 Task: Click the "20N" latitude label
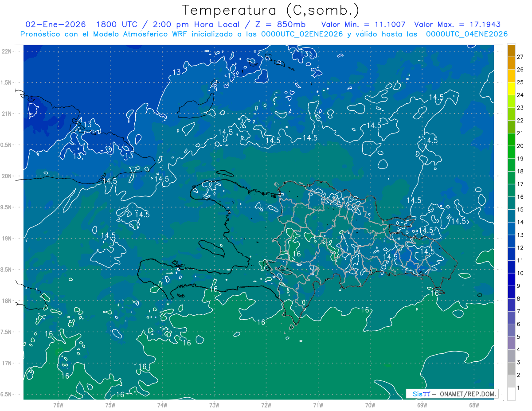(x=8, y=176)
